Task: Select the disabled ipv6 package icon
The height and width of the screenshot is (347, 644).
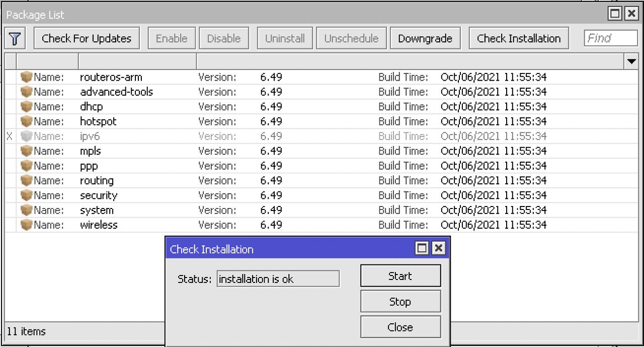Action: tap(26, 136)
